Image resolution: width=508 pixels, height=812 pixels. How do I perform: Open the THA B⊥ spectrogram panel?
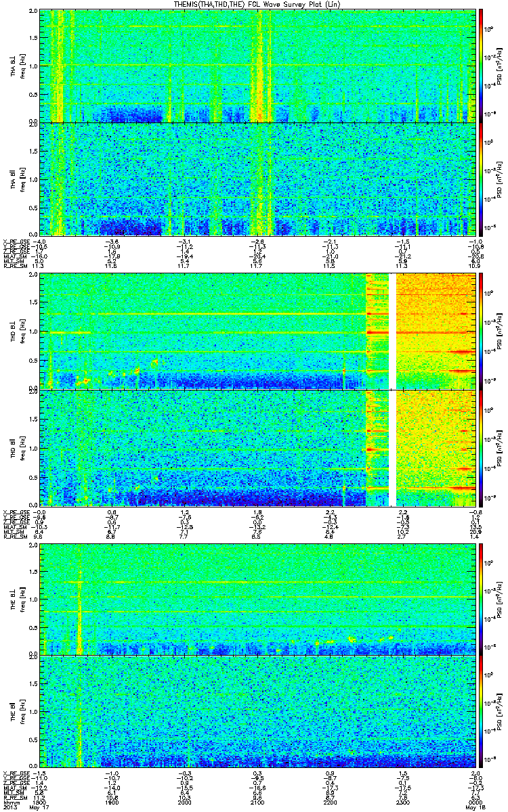click(258, 66)
